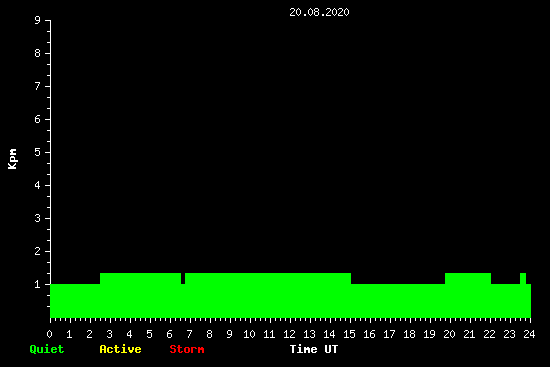Click hour 0 on the time axis

click(x=49, y=334)
